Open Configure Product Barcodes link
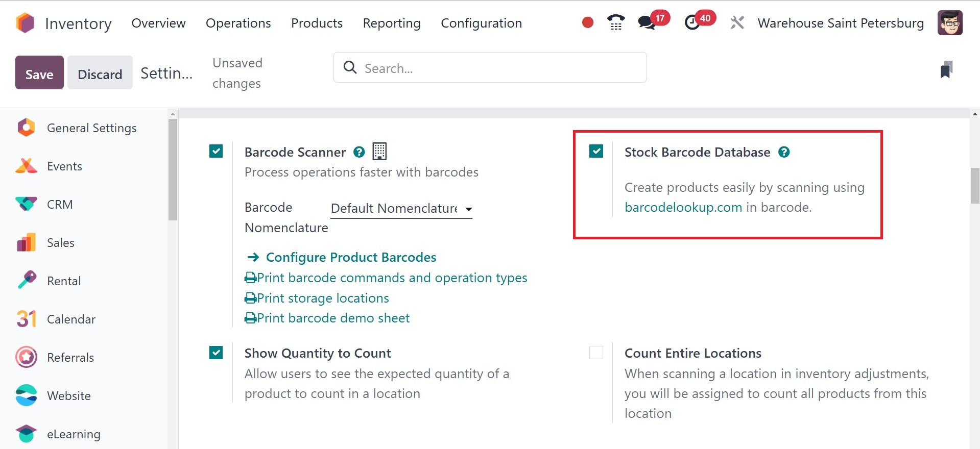 pyautogui.click(x=351, y=257)
